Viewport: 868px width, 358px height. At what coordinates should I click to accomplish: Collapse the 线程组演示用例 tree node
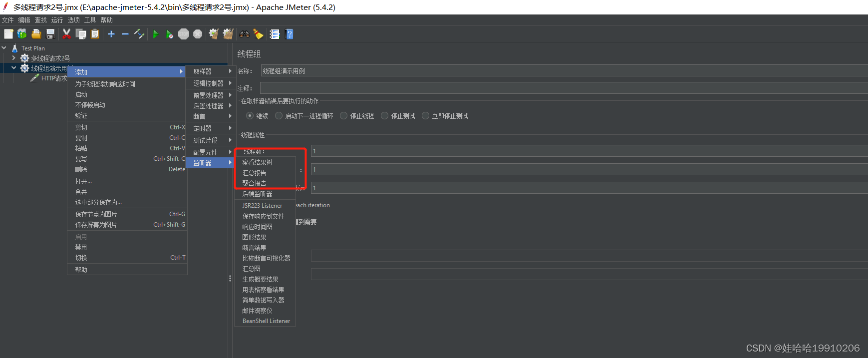coord(13,68)
